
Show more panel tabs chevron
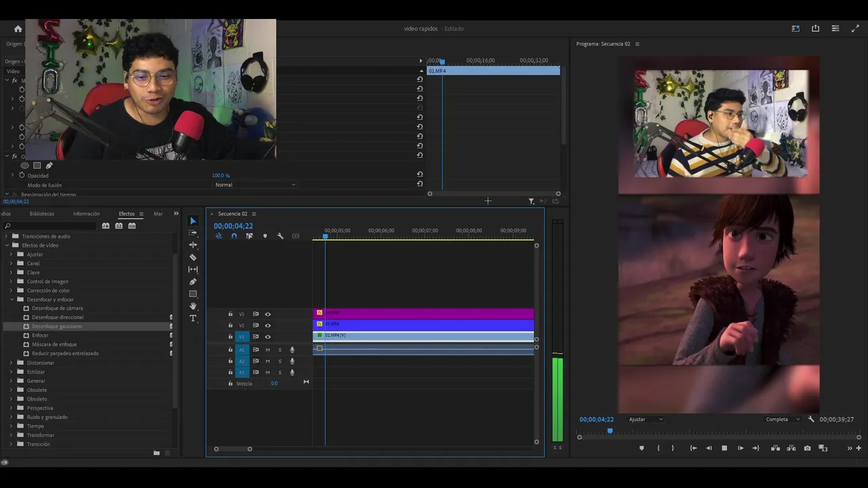click(x=176, y=213)
